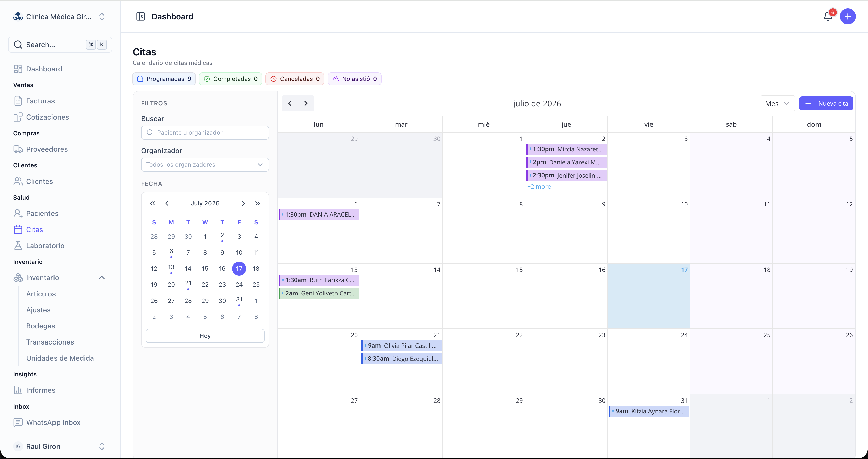
Task: Filter by Completadas status
Action: [231, 79]
